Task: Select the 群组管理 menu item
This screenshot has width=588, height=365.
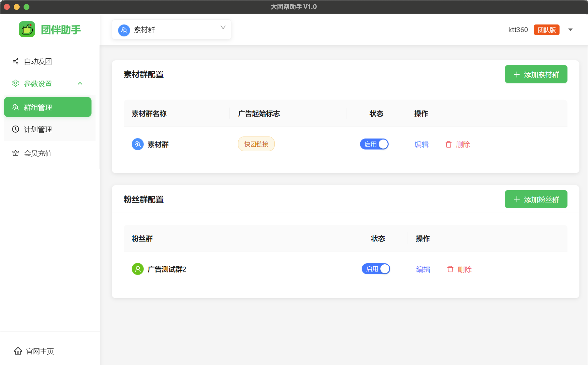Action: coord(48,107)
